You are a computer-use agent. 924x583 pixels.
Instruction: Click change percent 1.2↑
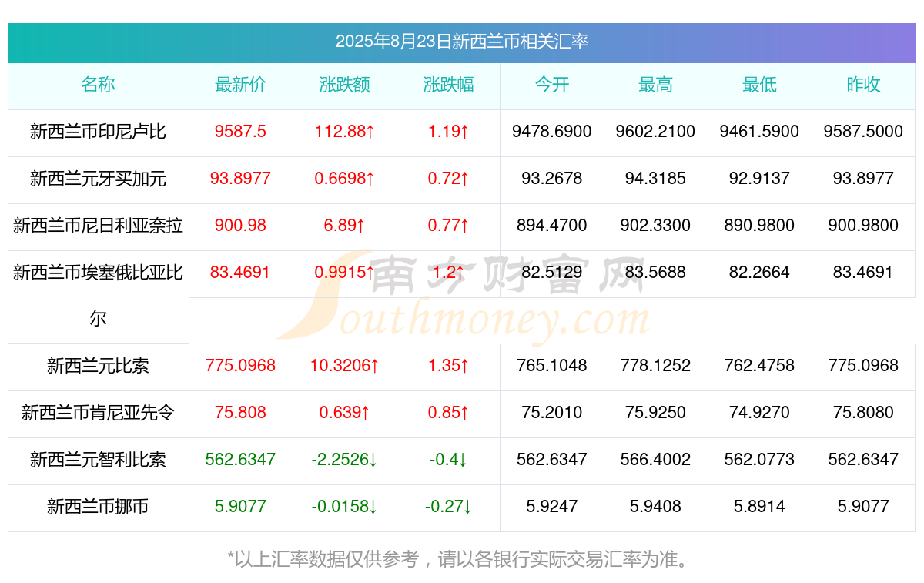[x=449, y=273]
